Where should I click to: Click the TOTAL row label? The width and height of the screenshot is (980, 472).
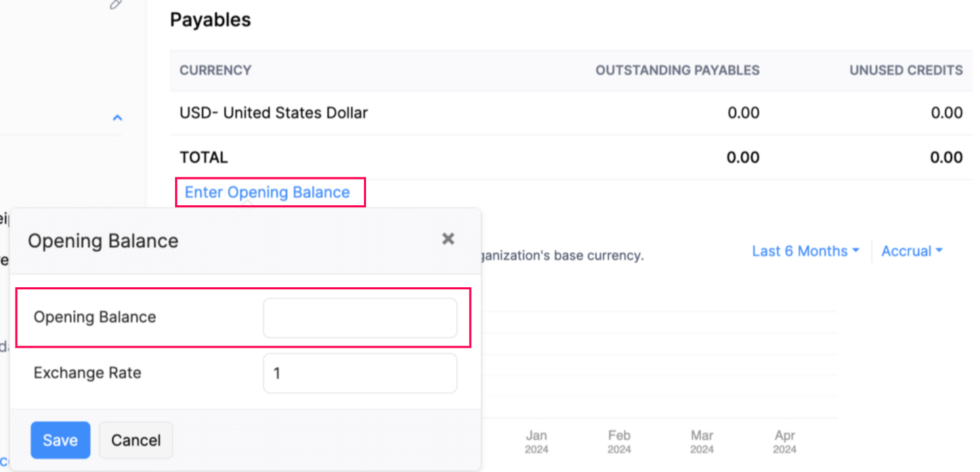[x=203, y=158]
